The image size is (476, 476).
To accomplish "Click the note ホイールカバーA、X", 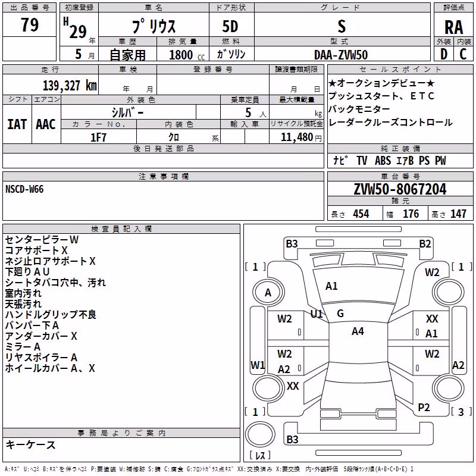I will click(x=50, y=368).
